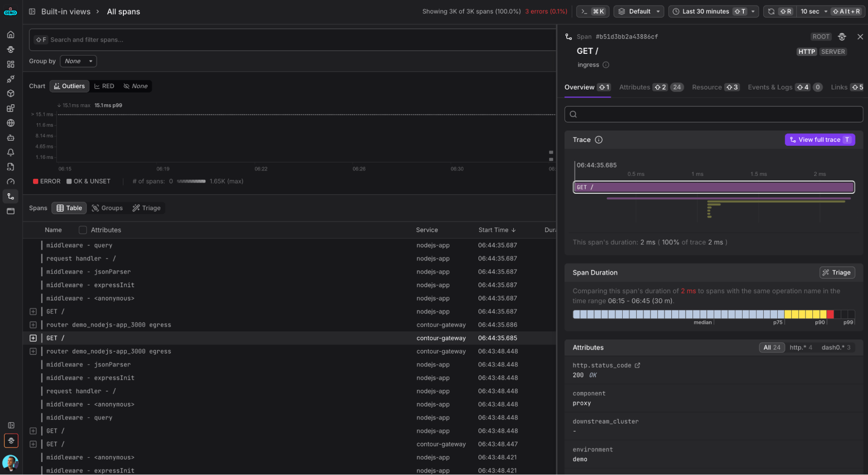The width and height of the screenshot is (868, 475).
Task: Click the agent-with-hat icon in left sidebar
Action: (x=11, y=49)
